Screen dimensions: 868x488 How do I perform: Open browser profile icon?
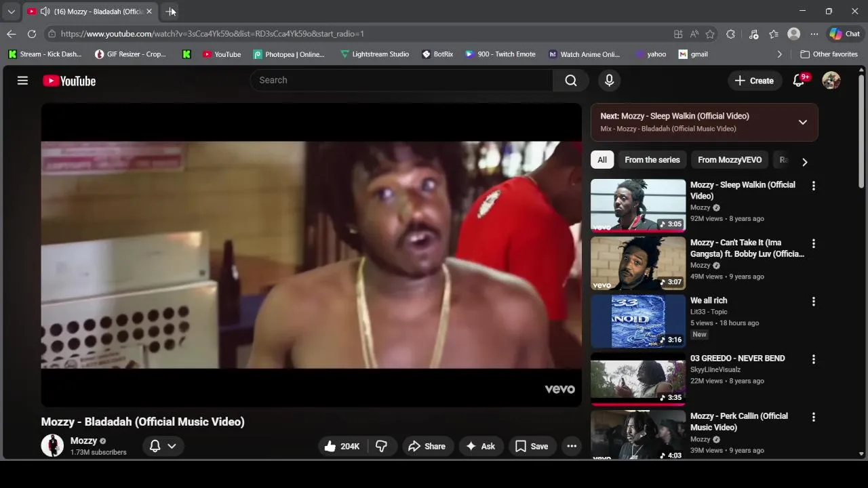click(x=794, y=34)
